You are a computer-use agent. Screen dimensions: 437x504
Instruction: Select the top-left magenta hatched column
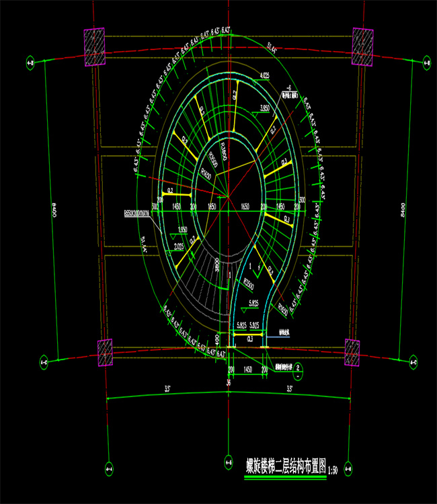[x=94, y=47]
